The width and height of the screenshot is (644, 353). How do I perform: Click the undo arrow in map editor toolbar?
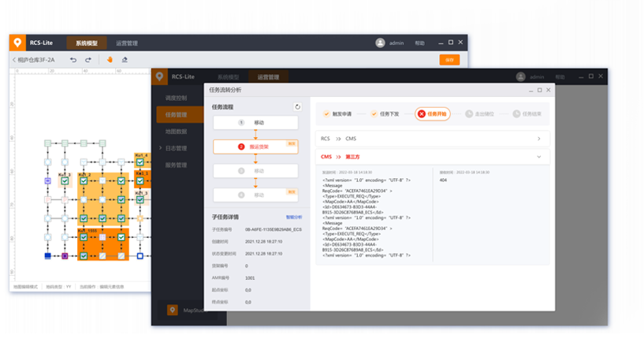[x=73, y=60]
